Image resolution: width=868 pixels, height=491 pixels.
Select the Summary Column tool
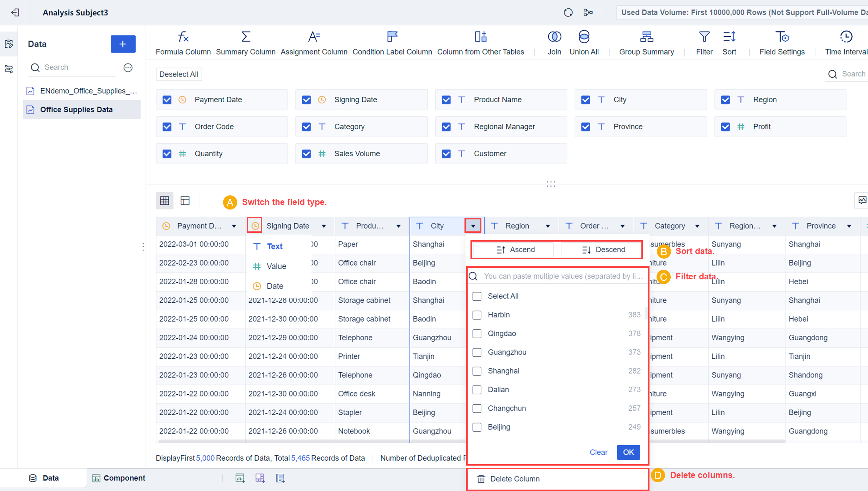coord(246,42)
